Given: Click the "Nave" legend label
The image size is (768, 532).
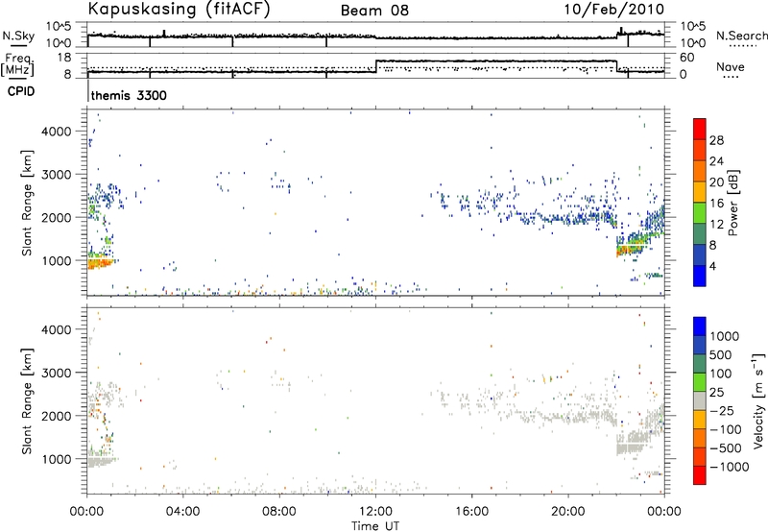Looking at the screenshot, I should (x=731, y=66).
